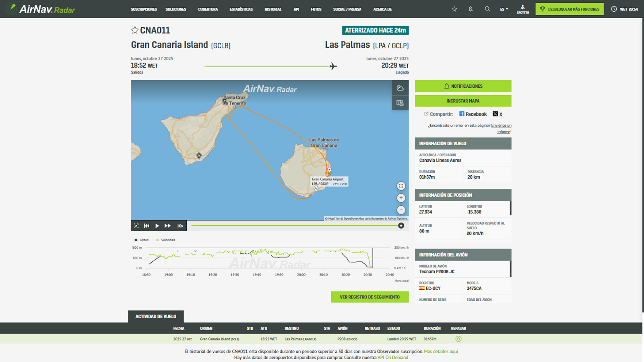This screenshot has height=362, width=644.
Task: Open the 'API On Demand' link
Action: 393,358
